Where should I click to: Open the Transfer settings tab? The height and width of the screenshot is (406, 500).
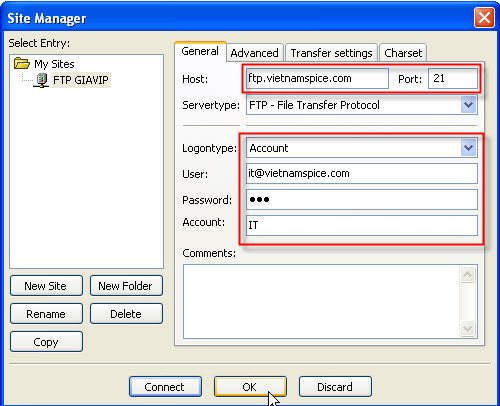[x=331, y=53]
